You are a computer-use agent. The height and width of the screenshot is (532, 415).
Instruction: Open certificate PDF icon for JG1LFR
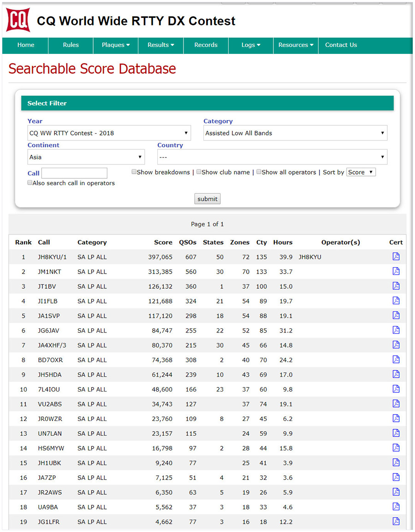click(x=396, y=521)
